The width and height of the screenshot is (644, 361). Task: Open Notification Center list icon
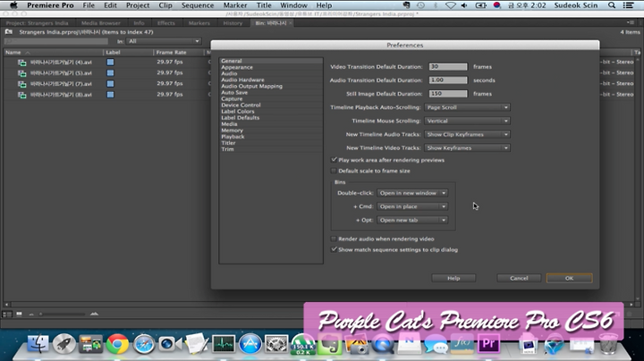tap(628, 5)
